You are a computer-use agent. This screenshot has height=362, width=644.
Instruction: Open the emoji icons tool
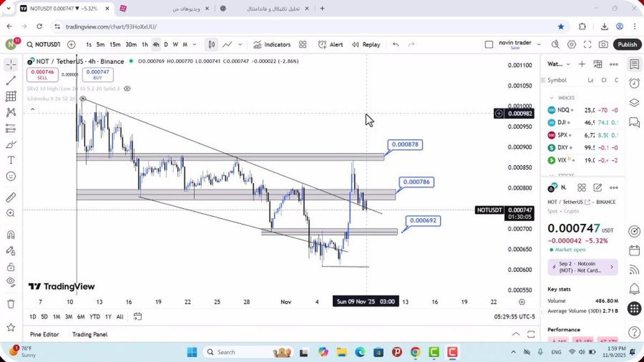[x=11, y=176]
